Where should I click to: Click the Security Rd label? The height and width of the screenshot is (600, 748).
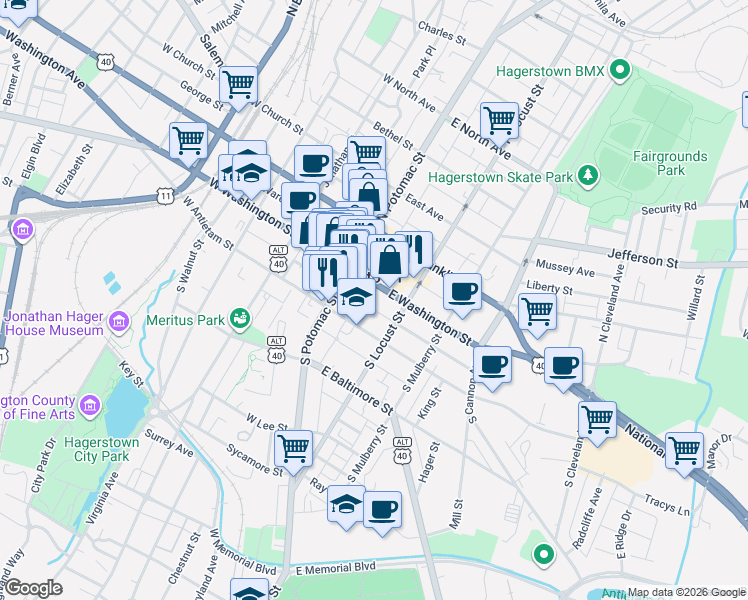tap(669, 208)
